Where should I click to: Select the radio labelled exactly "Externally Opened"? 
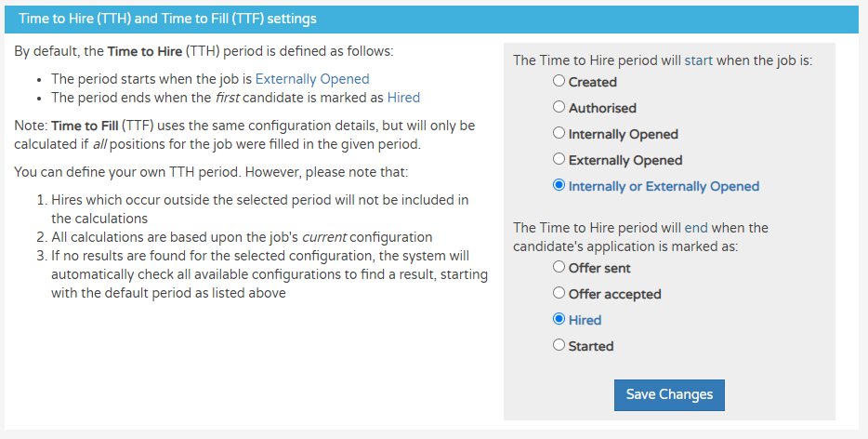click(x=559, y=159)
